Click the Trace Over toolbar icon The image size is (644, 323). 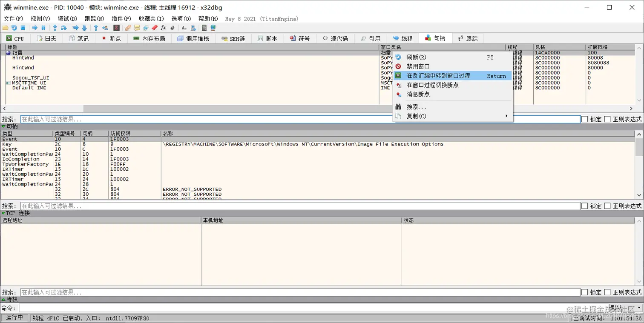pyautogui.click(x=84, y=28)
